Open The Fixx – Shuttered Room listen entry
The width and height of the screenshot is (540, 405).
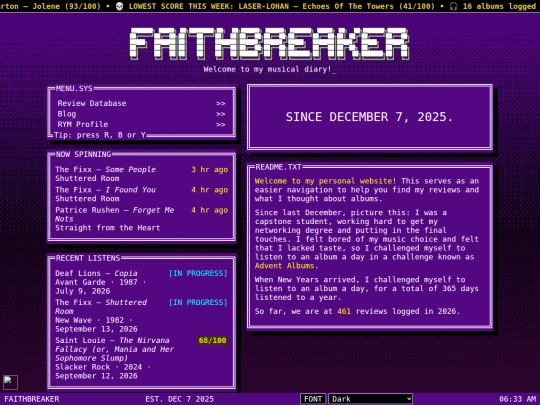click(141, 315)
